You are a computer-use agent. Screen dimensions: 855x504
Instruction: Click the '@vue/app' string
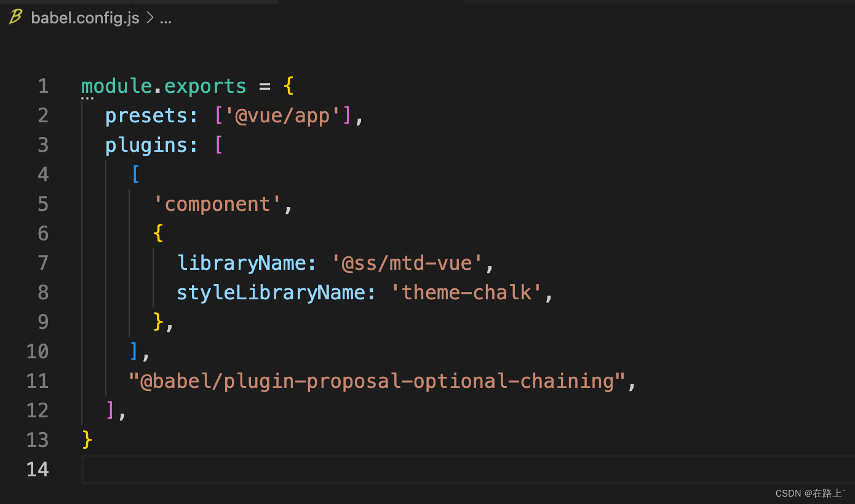pyautogui.click(x=282, y=116)
